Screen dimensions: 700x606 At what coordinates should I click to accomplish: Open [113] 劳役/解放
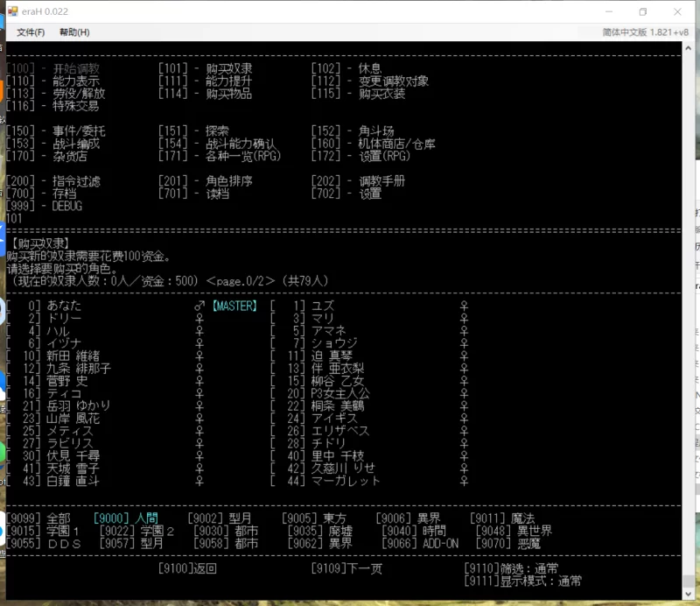click(x=56, y=94)
